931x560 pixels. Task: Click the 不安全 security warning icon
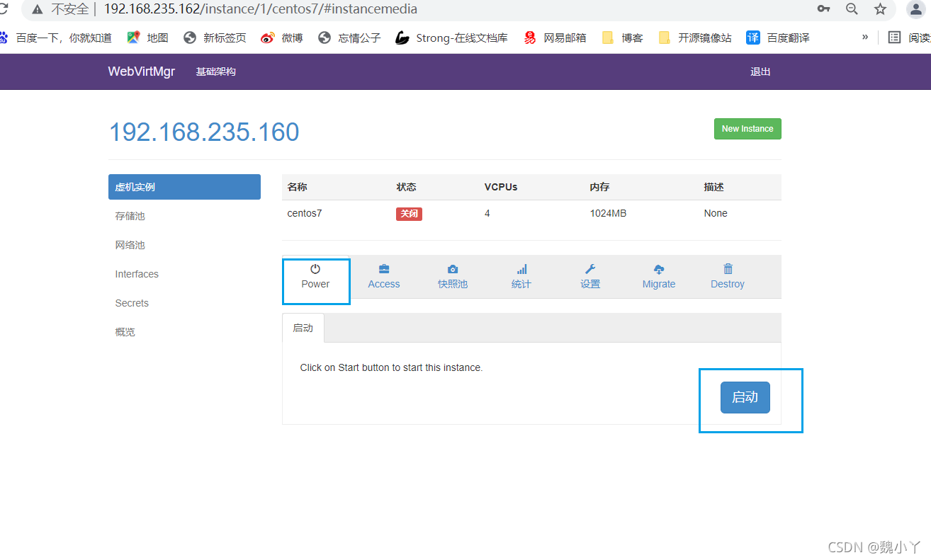point(37,9)
